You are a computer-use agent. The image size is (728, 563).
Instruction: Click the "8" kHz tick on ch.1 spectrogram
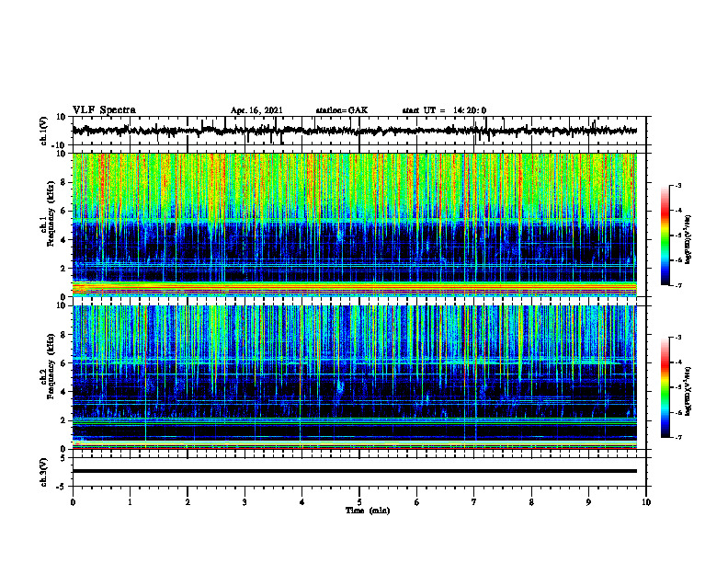pyautogui.click(x=63, y=182)
